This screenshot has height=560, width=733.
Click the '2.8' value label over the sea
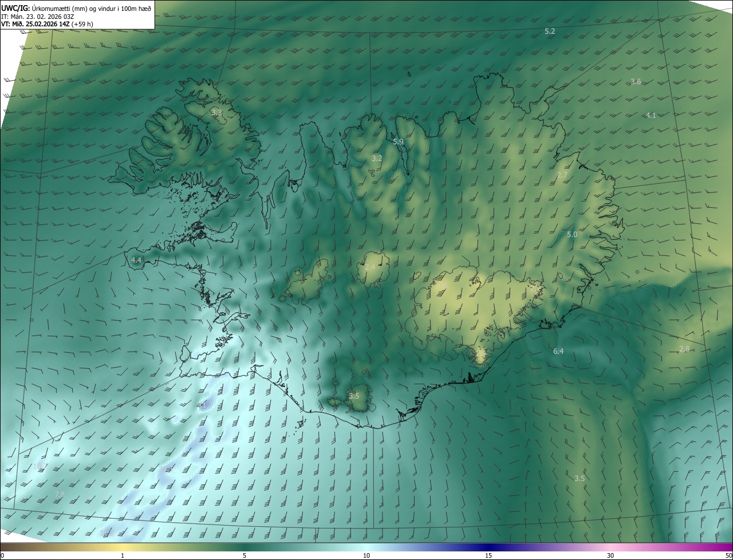pos(684,349)
